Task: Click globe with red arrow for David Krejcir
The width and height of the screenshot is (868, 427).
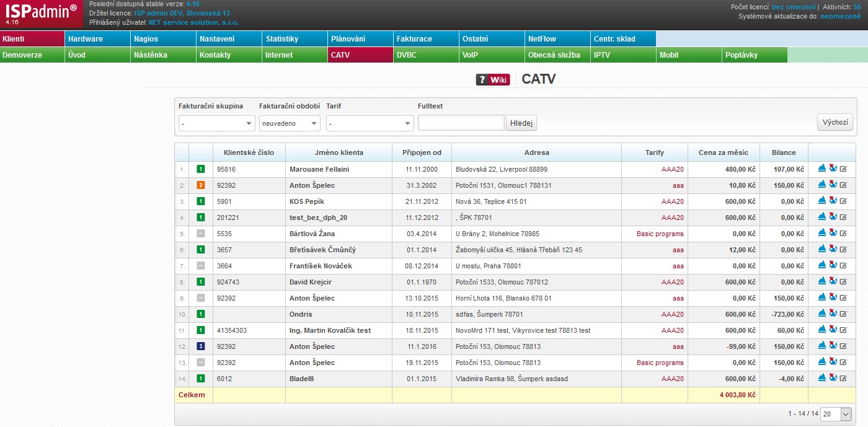Action: pos(833,281)
